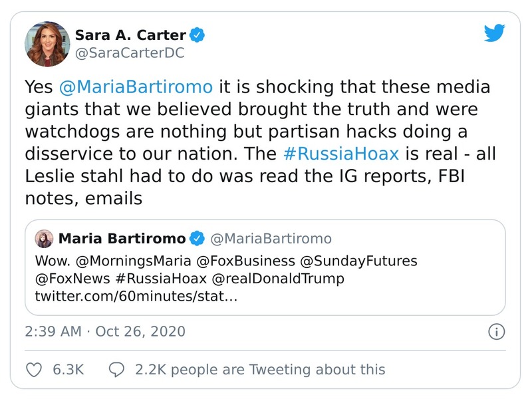The image size is (532, 405).
Task: Like the tweet with heart icon
Action: click(x=35, y=370)
